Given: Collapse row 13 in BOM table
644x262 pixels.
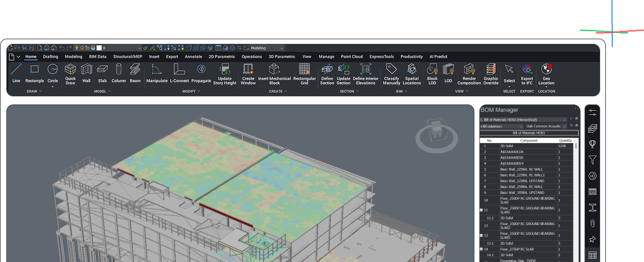Looking at the screenshot, I should (x=481, y=235).
